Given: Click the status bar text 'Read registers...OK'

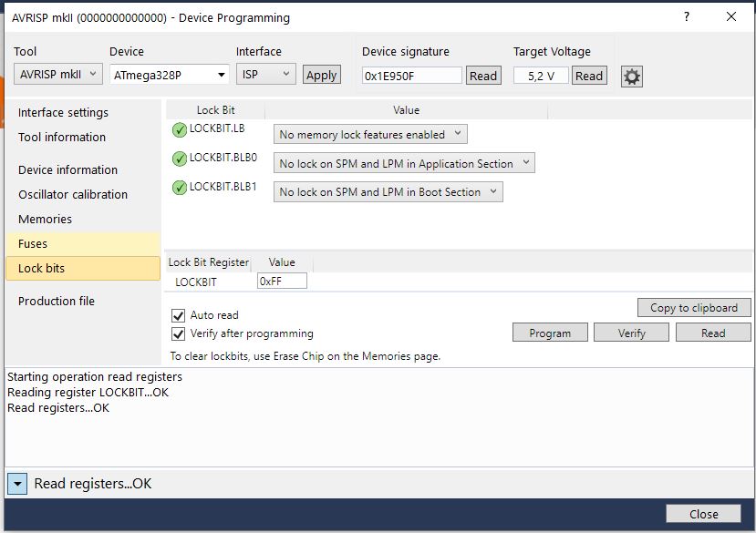Looking at the screenshot, I should [x=93, y=484].
